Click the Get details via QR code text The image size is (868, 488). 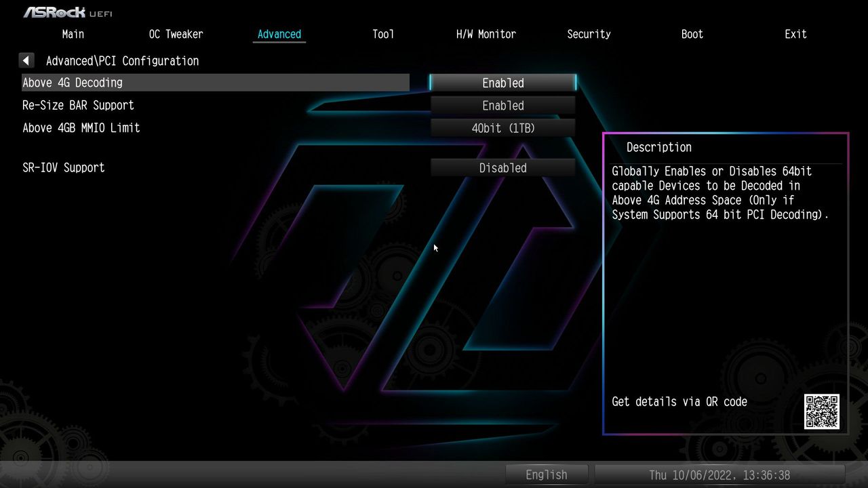pos(679,401)
